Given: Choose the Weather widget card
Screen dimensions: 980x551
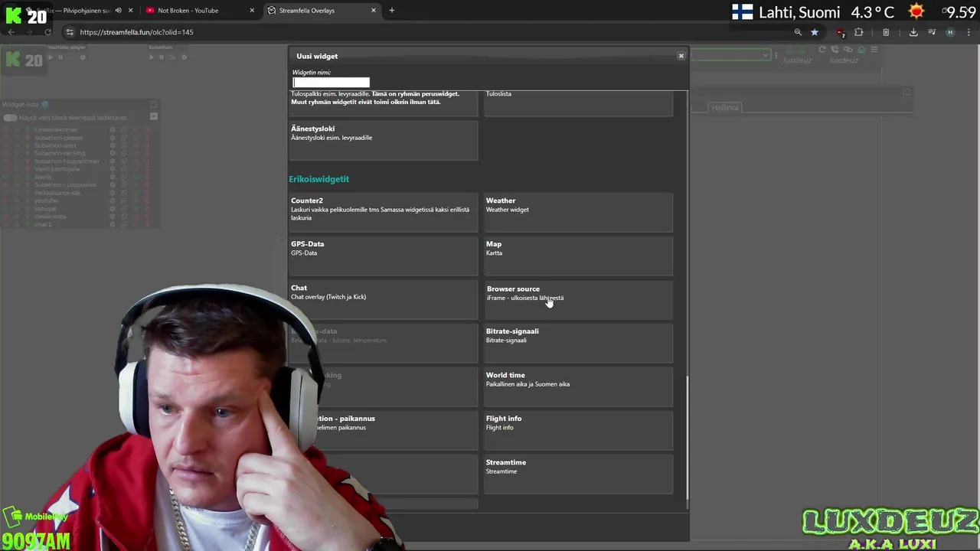Looking at the screenshot, I should click(578, 212).
